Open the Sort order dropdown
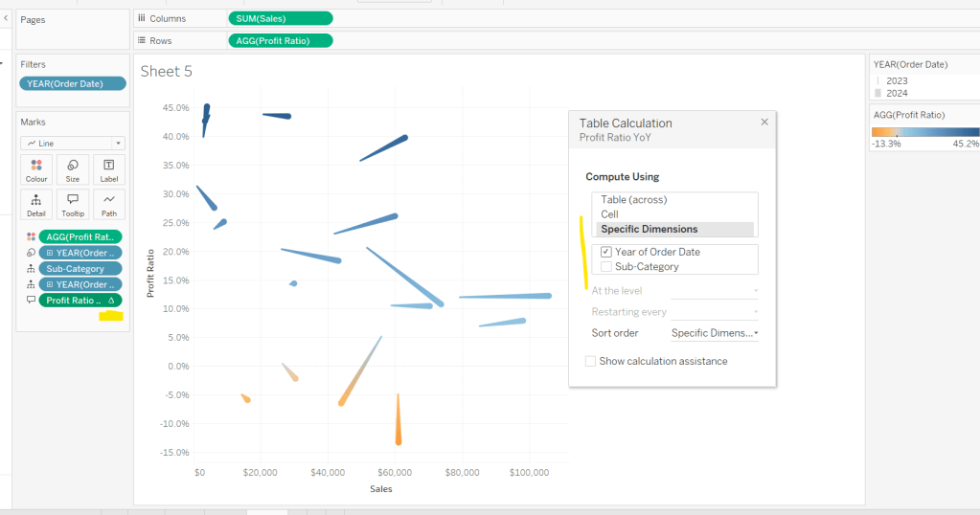980x515 pixels. [714, 333]
